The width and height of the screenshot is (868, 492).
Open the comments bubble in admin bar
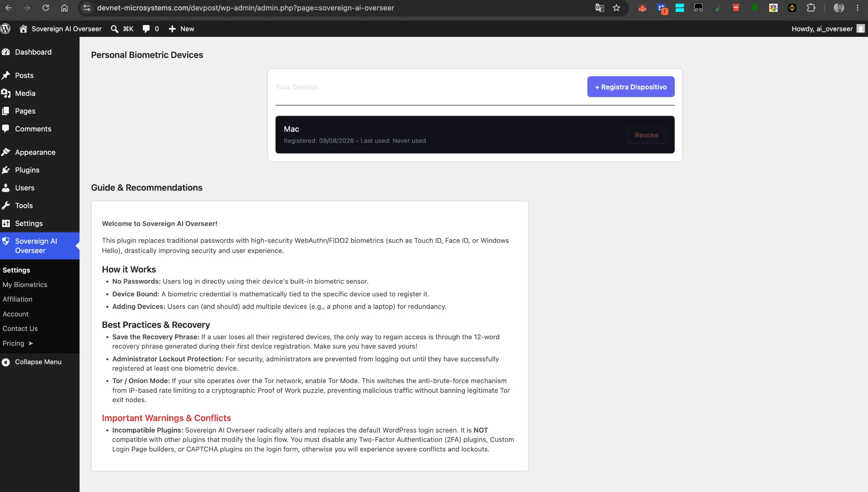point(151,29)
